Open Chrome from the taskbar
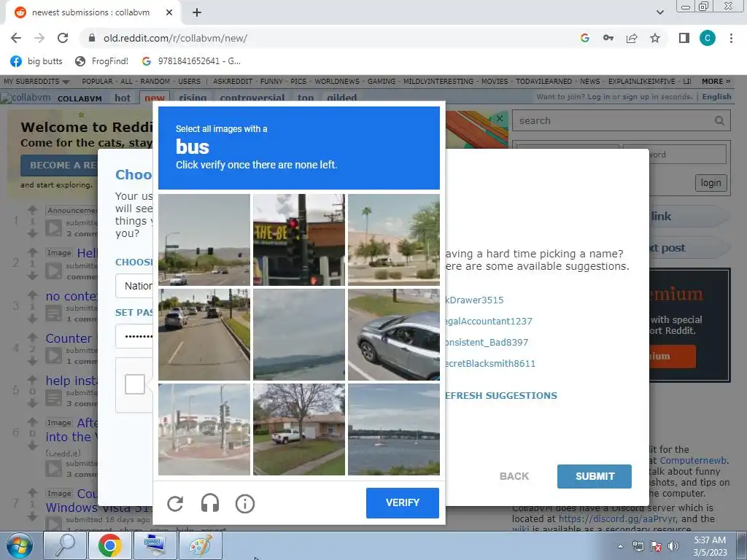747x560 pixels. point(109,545)
